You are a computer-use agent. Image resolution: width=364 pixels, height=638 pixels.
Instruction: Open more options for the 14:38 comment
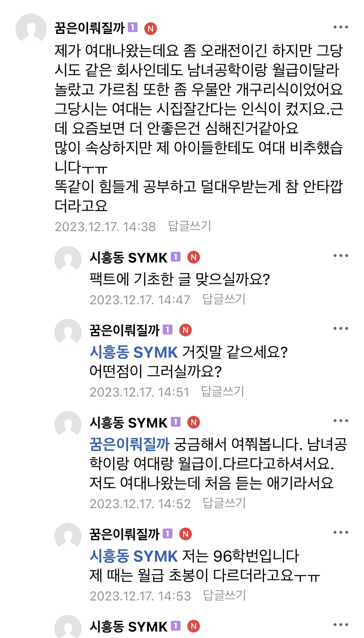(x=341, y=27)
